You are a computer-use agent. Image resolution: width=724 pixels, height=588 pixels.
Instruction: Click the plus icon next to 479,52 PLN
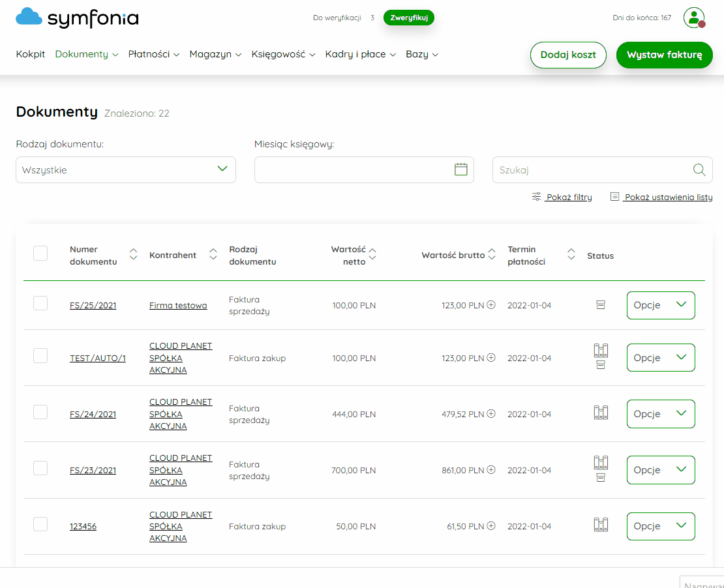491,413
